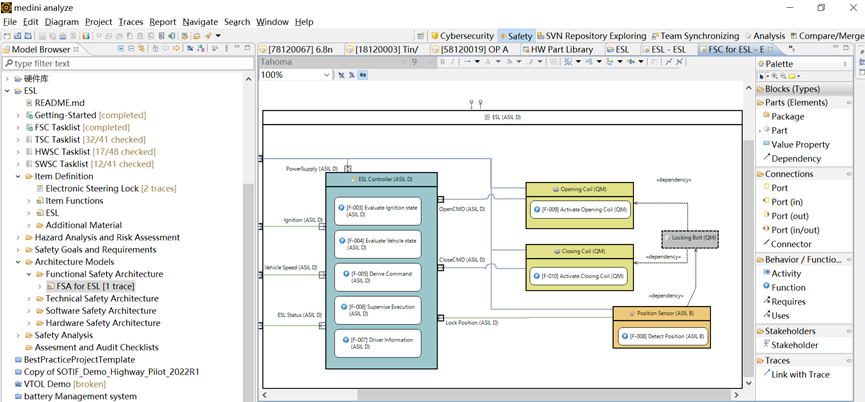Click the Expand All icon in Model Browser

coord(121,49)
